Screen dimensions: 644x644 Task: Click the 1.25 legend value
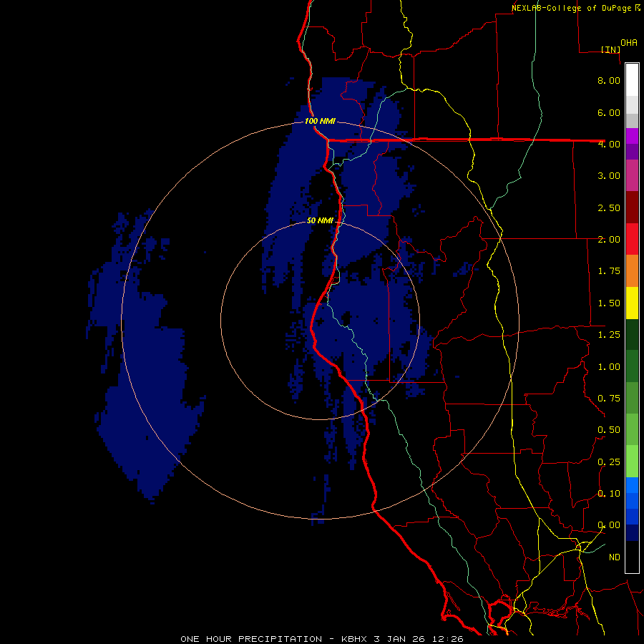point(609,335)
